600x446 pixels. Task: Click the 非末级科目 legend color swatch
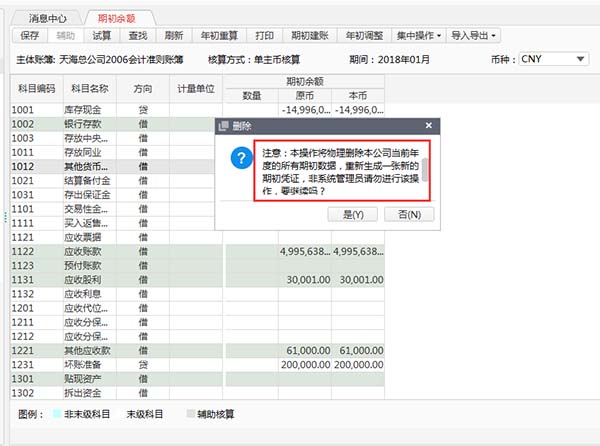click(x=57, y=413)
